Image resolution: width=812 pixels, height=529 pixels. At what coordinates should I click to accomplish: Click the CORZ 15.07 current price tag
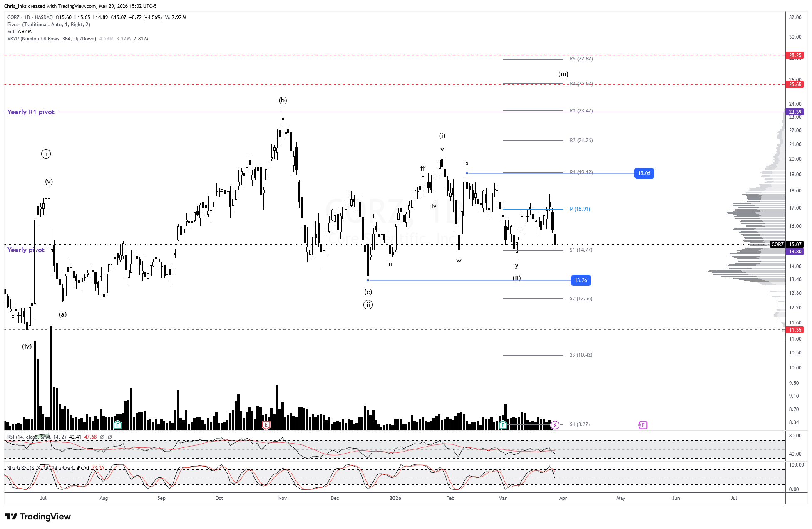(787, 245)
